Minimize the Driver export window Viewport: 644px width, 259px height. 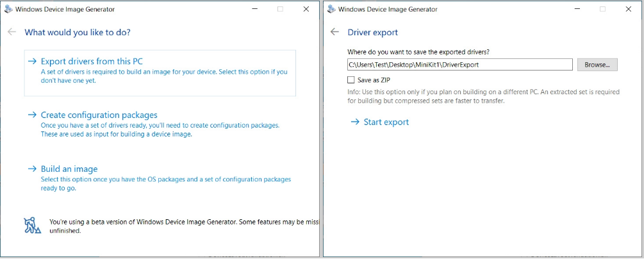[577, 9]
